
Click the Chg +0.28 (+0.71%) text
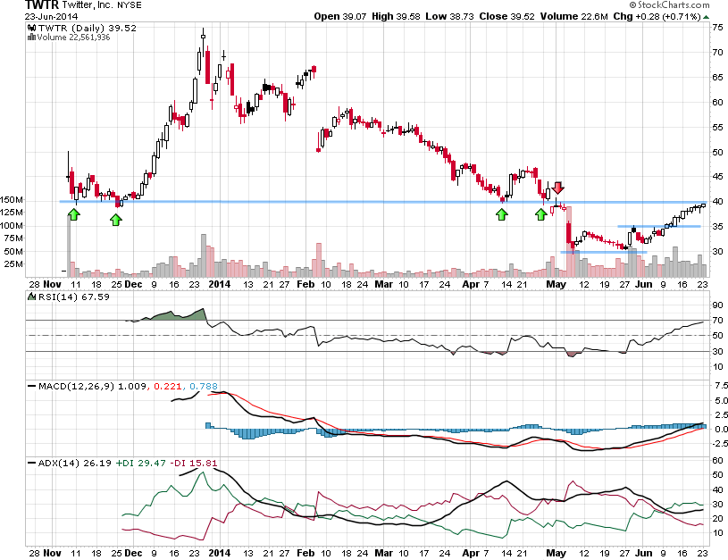click(657, 16)
